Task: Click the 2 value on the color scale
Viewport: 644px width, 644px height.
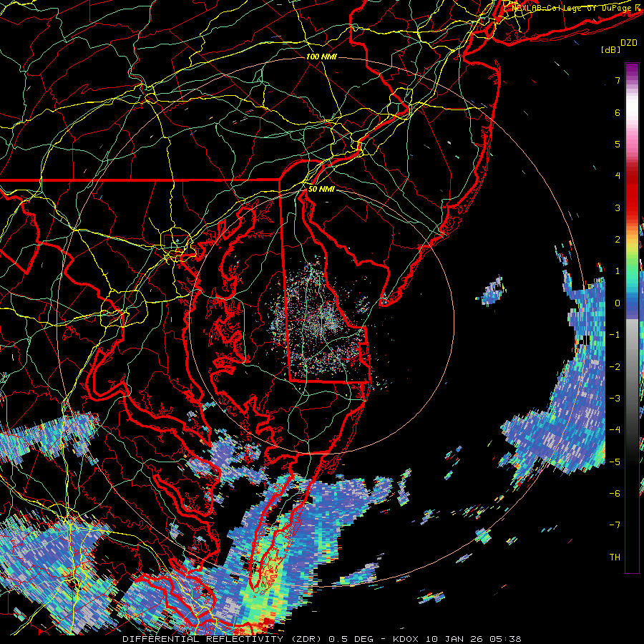Action: pos(618,239)
